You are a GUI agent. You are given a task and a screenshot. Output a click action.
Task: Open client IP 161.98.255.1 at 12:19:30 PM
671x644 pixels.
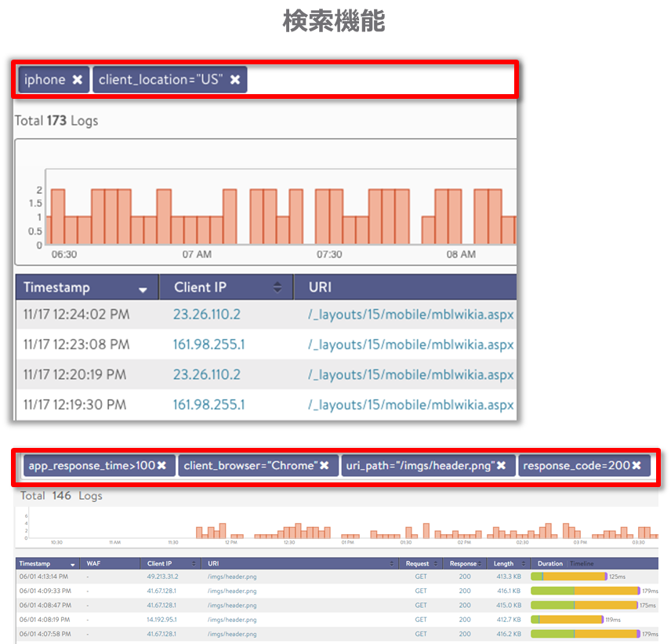click(x=209, y=405)
